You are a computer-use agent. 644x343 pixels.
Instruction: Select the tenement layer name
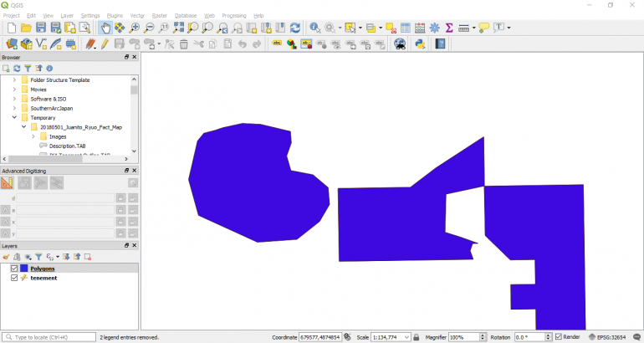coord(43,278)
